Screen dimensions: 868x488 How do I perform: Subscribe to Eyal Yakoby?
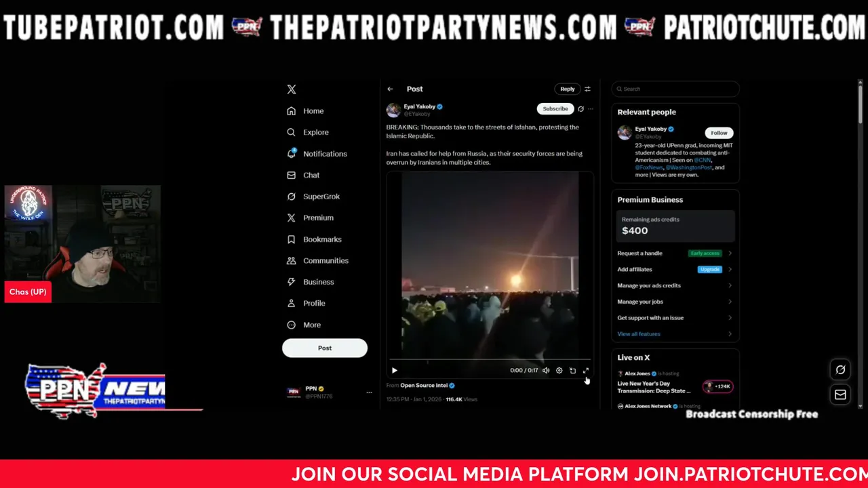[555, 108]
